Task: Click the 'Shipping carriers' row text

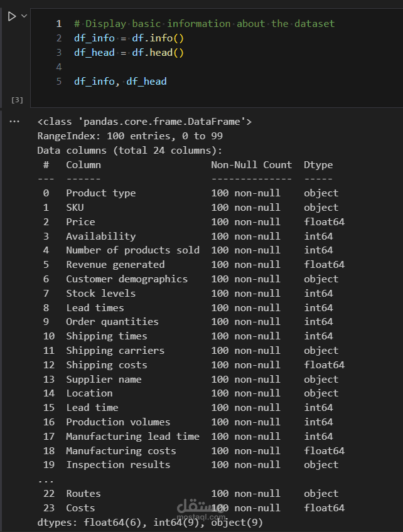Action: tap(116, 351)
